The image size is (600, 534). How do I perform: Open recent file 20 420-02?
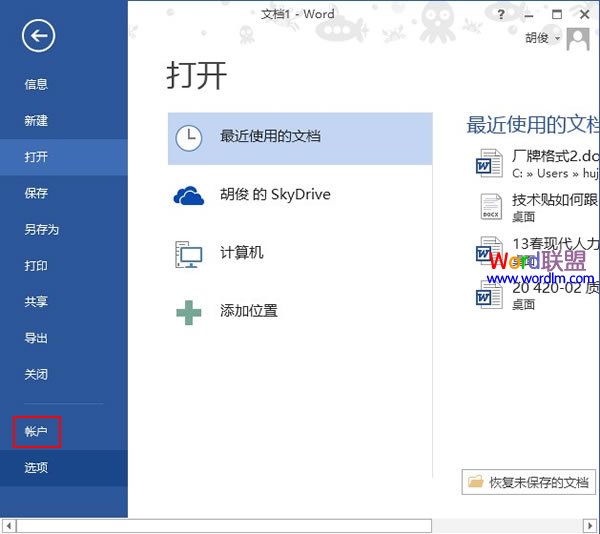click(x=535, y=295)
